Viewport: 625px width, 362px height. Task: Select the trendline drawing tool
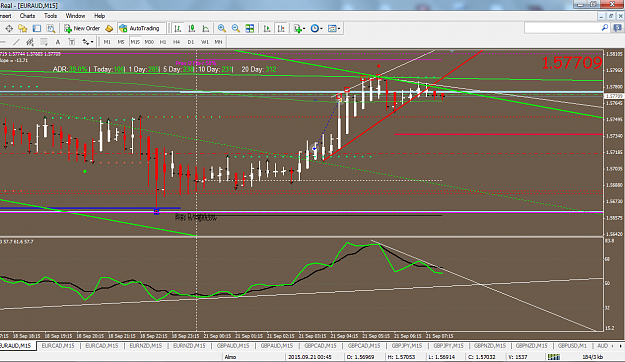point(16,42)
